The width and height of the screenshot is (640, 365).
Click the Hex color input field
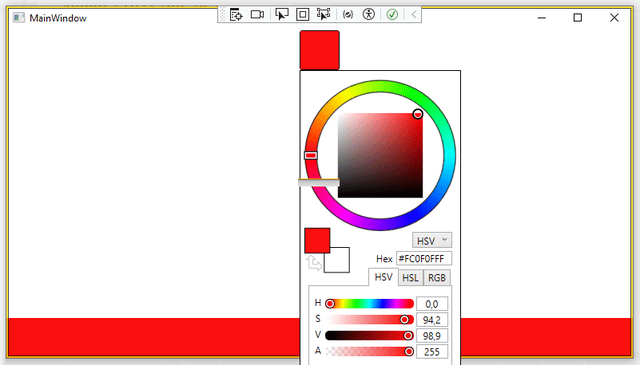tap(424, 258)
